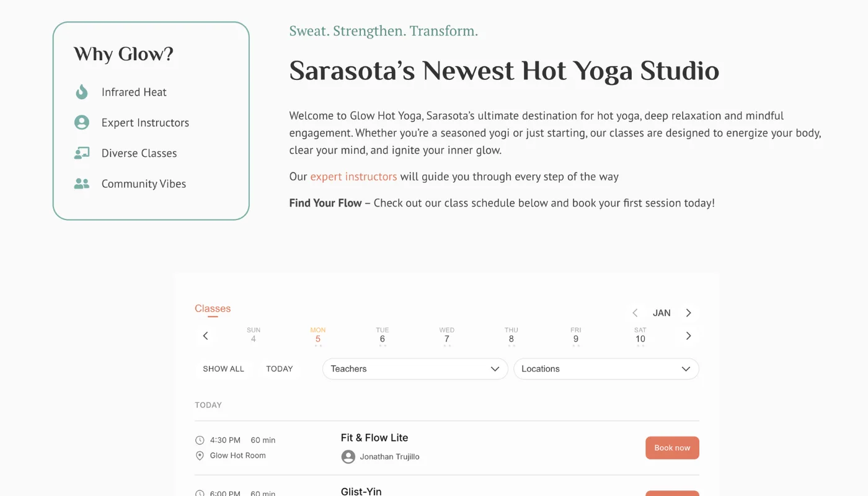Screen dimensions: 868x496
Task: Toggle the SHOW ALL filter
Action: point(223,368)
